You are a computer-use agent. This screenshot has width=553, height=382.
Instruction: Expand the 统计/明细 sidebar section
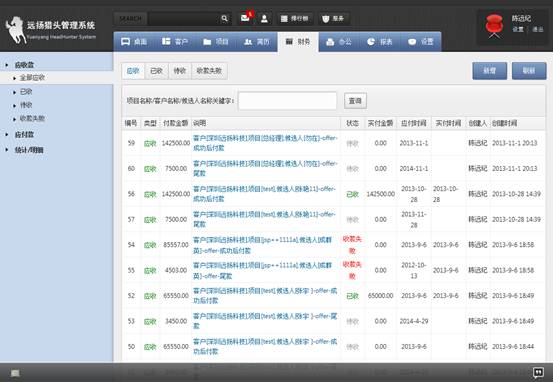29,150
